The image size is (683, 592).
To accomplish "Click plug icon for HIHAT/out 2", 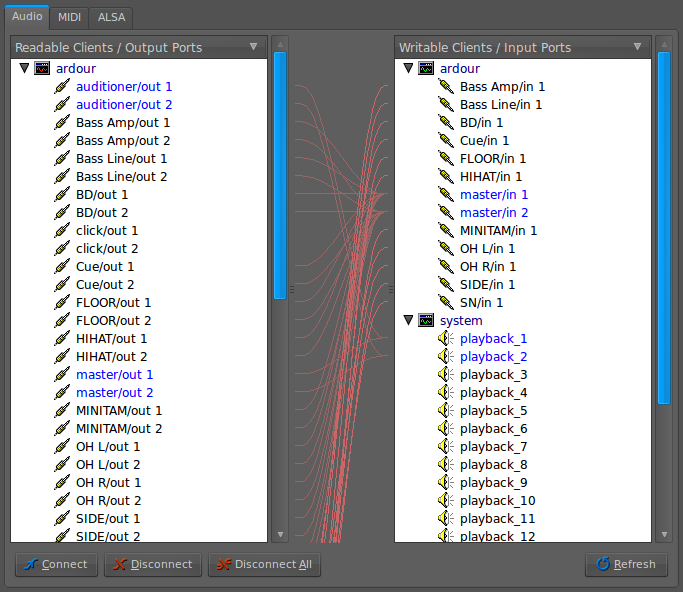I will click(x=62, y=357).
